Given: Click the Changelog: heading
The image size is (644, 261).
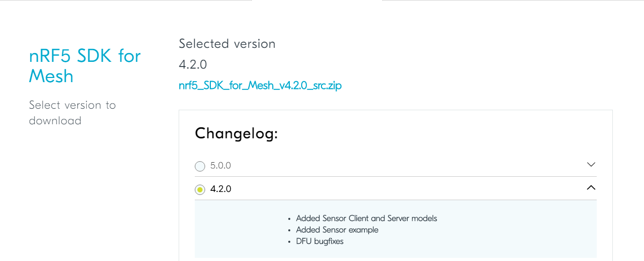Looking at the screenshot, I should click(x=236, y=134).
